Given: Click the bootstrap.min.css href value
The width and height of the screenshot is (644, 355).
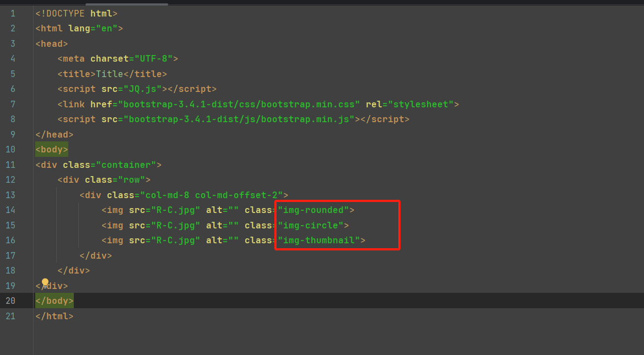Looking at the screenshot, I should 239,104.
